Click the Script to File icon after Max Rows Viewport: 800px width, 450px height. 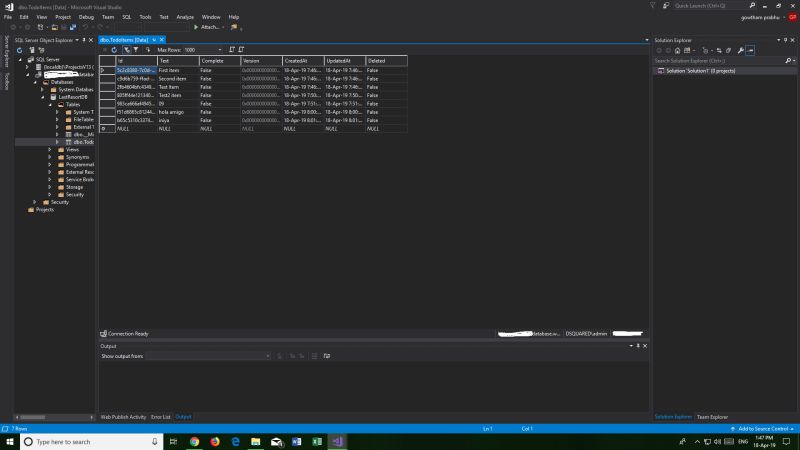[232, 50]
